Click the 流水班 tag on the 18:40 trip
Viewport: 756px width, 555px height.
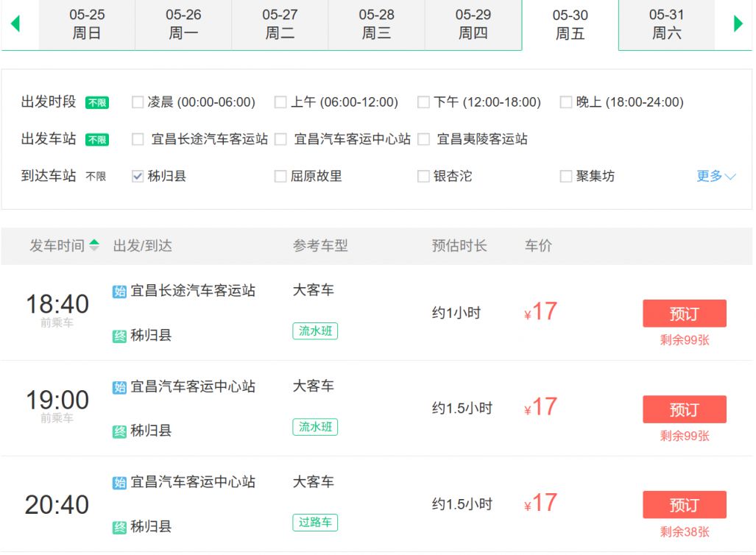(314, 331)
